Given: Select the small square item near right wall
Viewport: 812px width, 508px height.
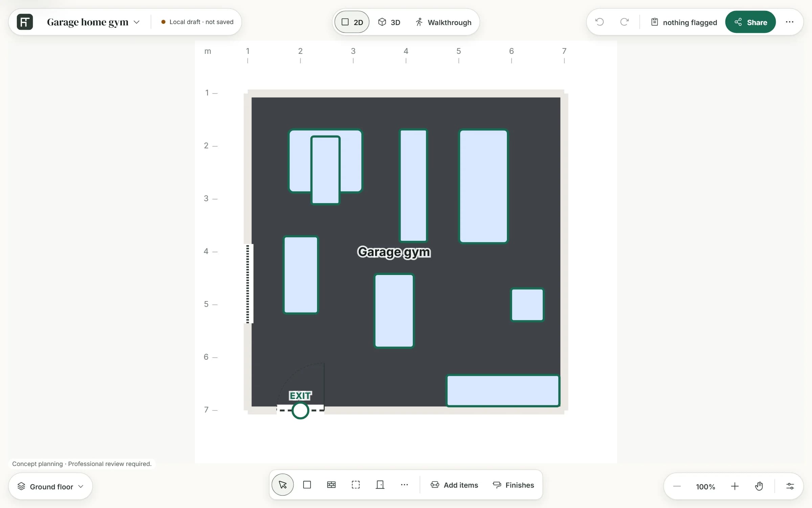Looking at the screenshot, I should coord(527,304).
